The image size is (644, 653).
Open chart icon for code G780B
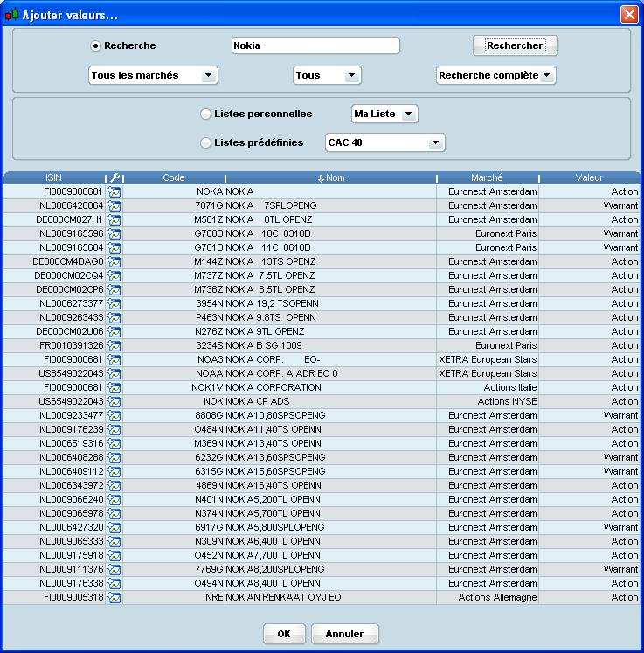114,234
